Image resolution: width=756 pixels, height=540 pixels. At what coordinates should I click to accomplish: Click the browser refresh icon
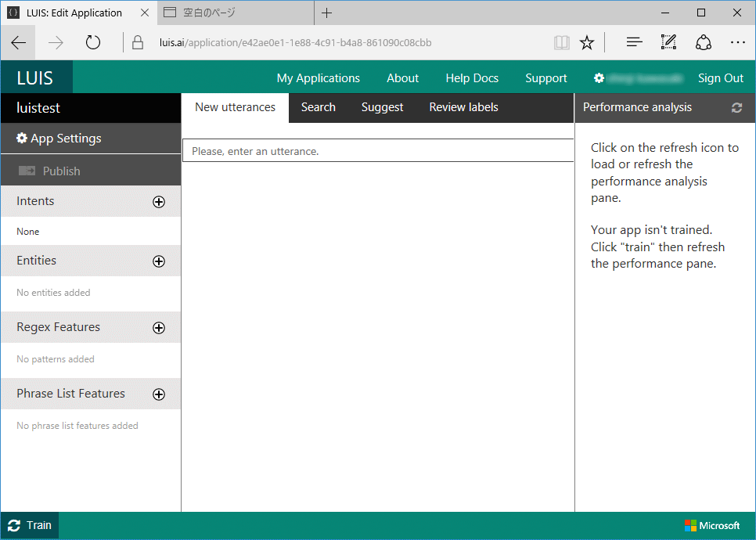[x=93, y=42]
